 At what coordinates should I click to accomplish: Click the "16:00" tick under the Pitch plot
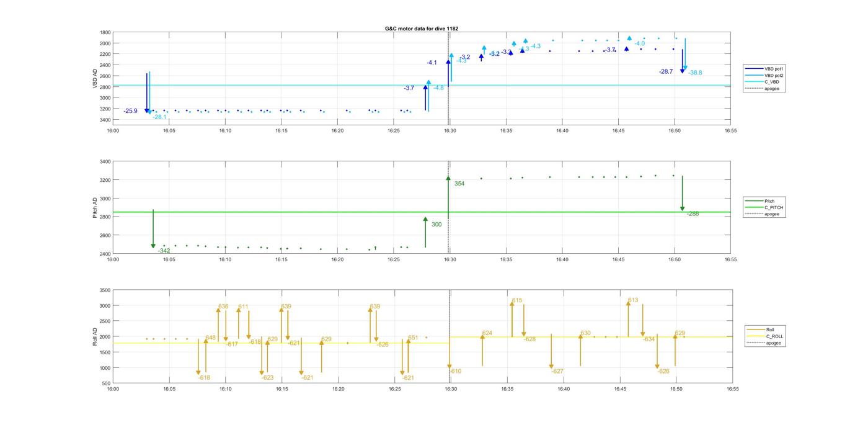[x=113, y=260]
